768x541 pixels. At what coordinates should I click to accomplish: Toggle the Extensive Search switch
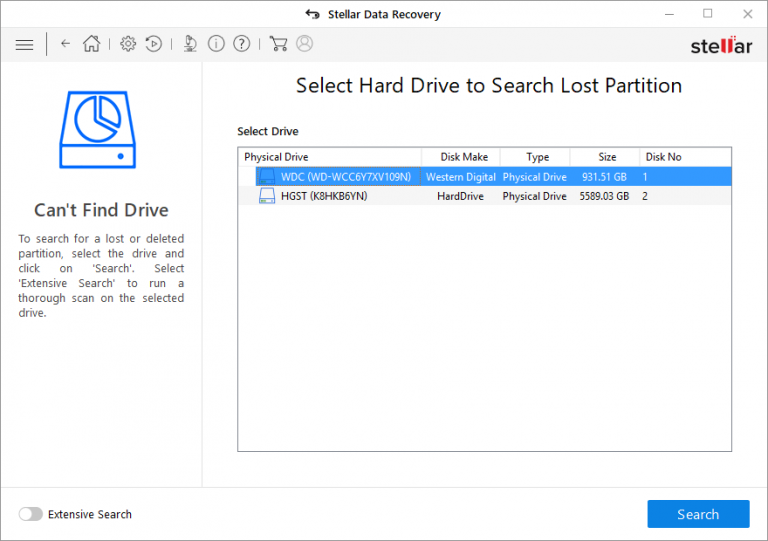click(31, 514)
